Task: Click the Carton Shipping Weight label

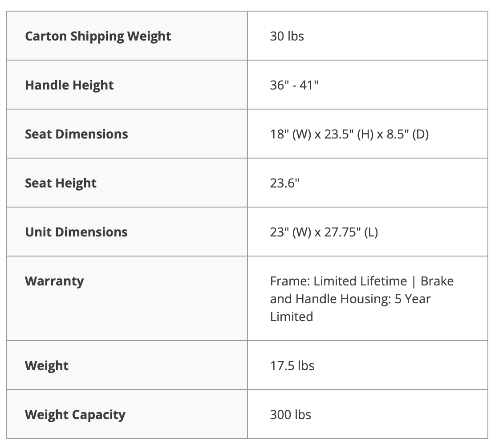Action: 98,36
